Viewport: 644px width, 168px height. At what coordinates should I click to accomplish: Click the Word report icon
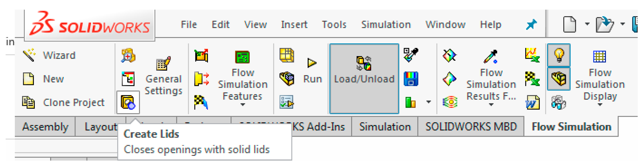coord(532,102)
